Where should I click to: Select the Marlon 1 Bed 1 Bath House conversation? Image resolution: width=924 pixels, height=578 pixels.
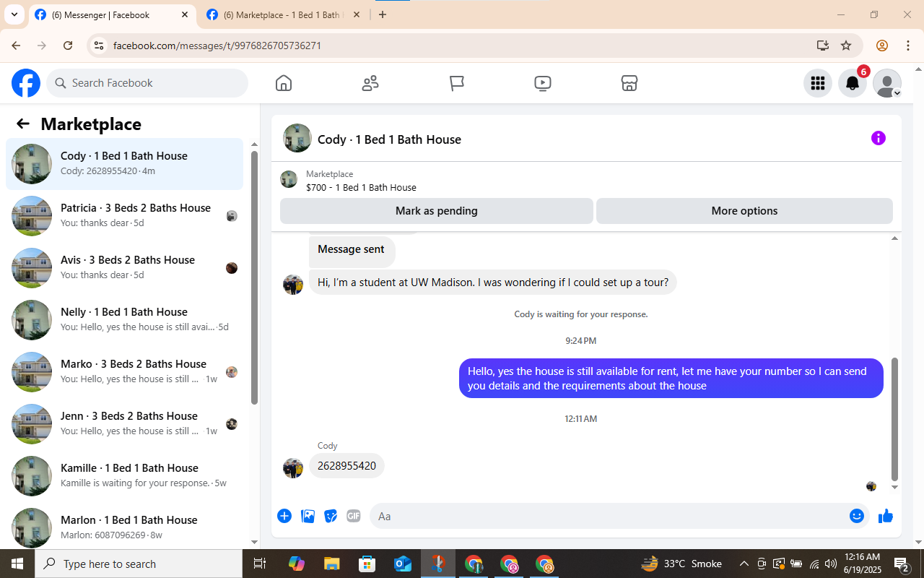pyautogui.click(x=124, y=527)
